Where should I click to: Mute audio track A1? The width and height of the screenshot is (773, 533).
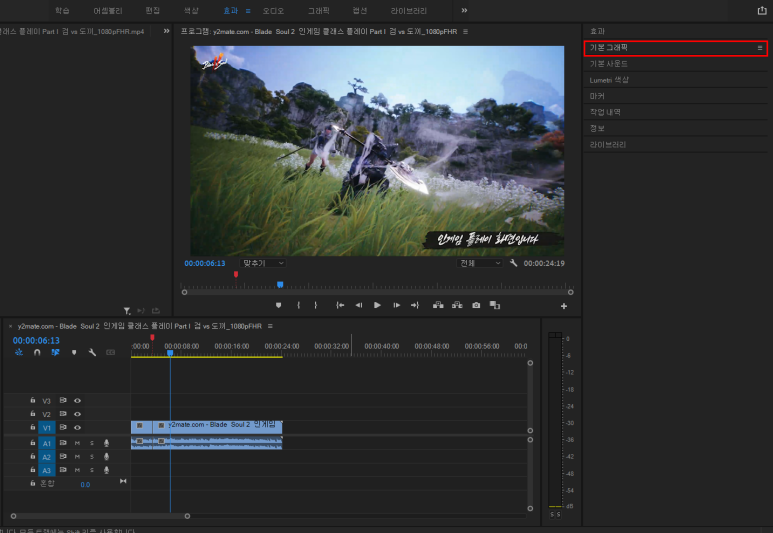pos(77,443)
